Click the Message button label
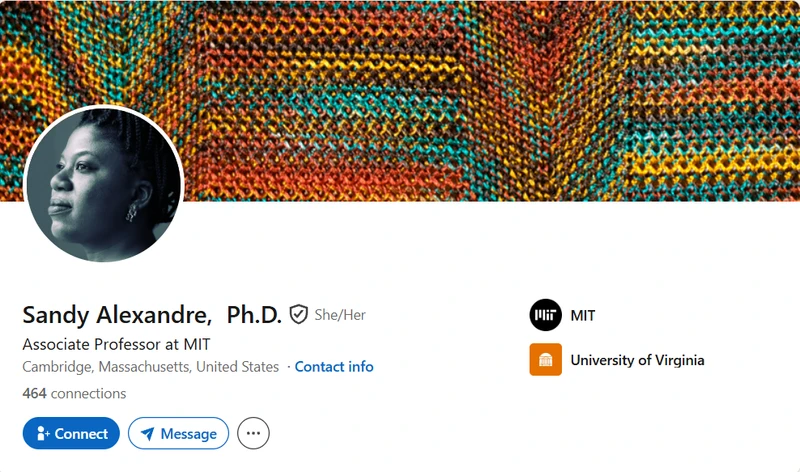This screenshot has width=800, height=472. coord(188,434)
